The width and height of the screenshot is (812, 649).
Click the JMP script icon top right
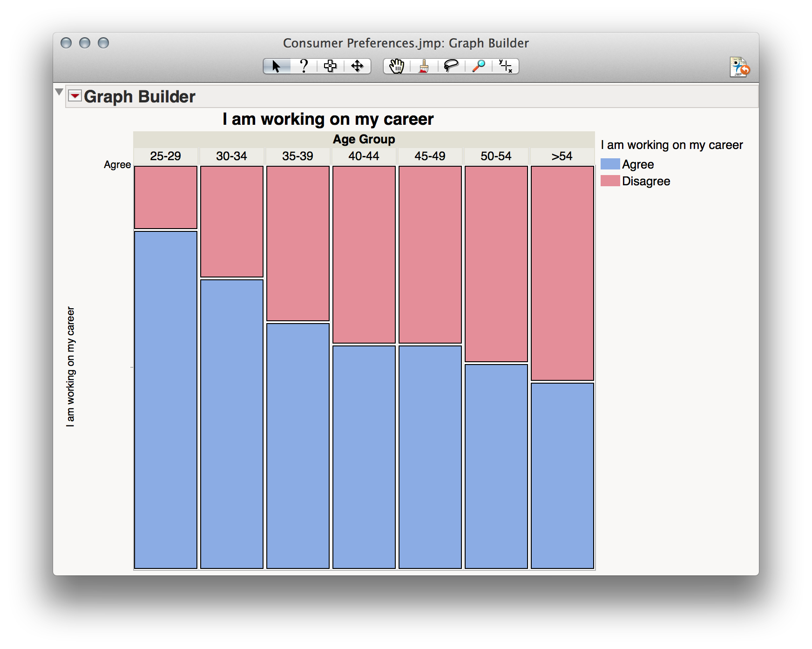[x=739, y=66]
